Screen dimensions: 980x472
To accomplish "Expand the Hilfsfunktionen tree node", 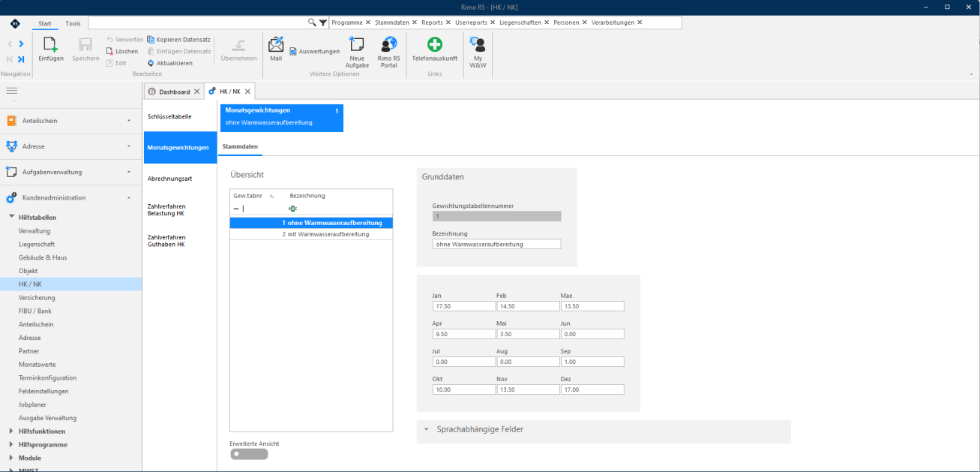I will 10,431.
